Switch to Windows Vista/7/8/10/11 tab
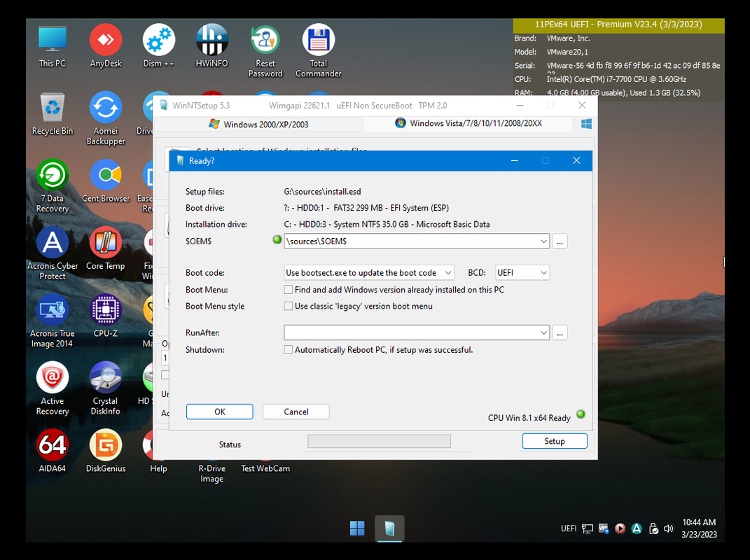The height and width of the screenshot is (560, 750). [x=468, y=123]
